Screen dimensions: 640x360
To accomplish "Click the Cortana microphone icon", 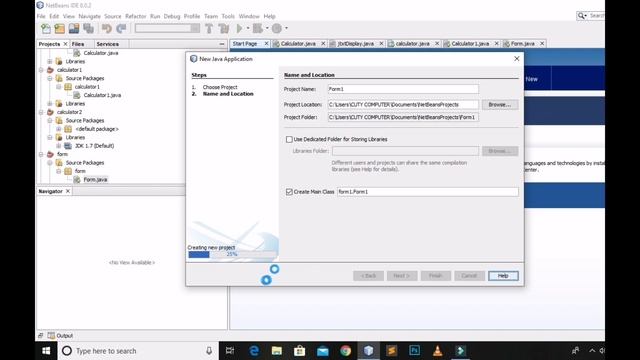I will pos(209,351).
